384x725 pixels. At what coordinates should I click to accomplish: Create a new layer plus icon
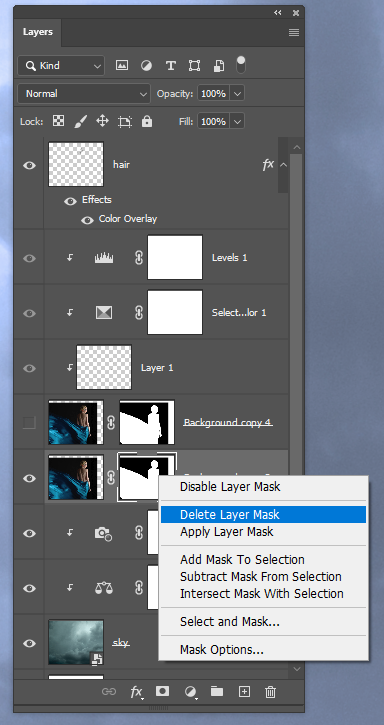point(244,692)
